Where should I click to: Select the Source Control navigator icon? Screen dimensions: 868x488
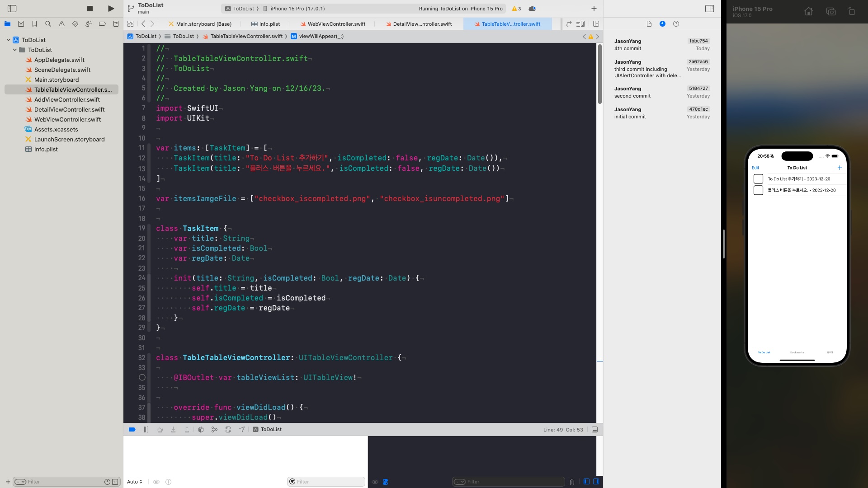[x=21, y=24]
